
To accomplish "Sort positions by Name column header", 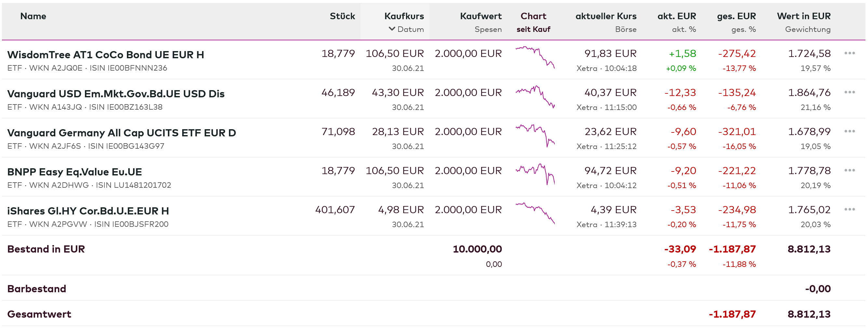I will (x=33, y=16).
